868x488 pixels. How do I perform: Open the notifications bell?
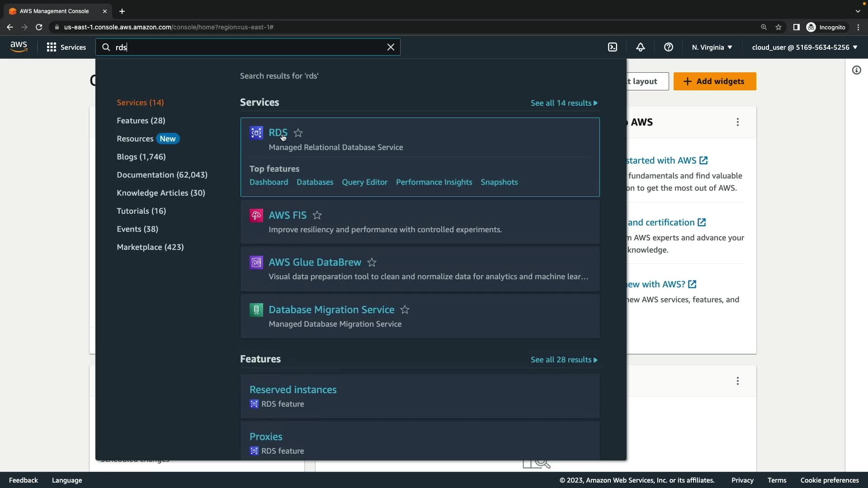tap(641, 47)
